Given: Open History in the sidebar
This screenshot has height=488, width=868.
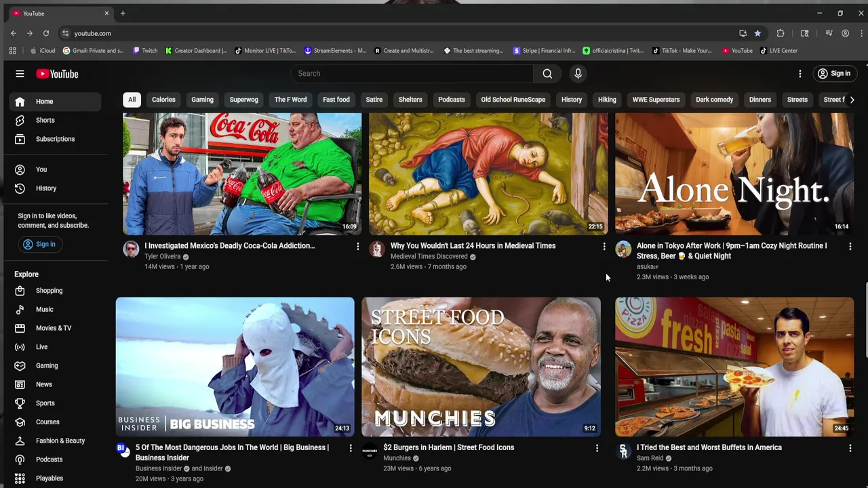Looking at the screenshot, I should (x=55, y=188).
